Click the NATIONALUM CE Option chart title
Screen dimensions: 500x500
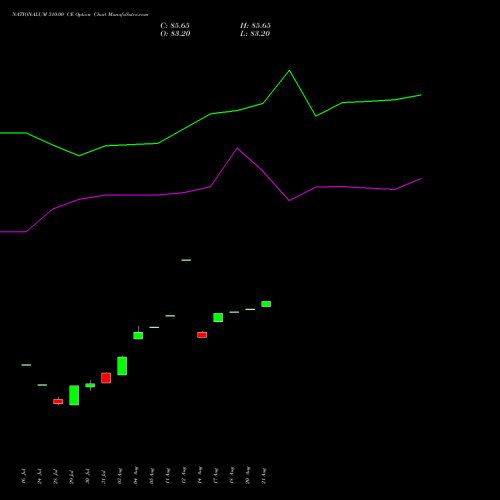(80, 15)
